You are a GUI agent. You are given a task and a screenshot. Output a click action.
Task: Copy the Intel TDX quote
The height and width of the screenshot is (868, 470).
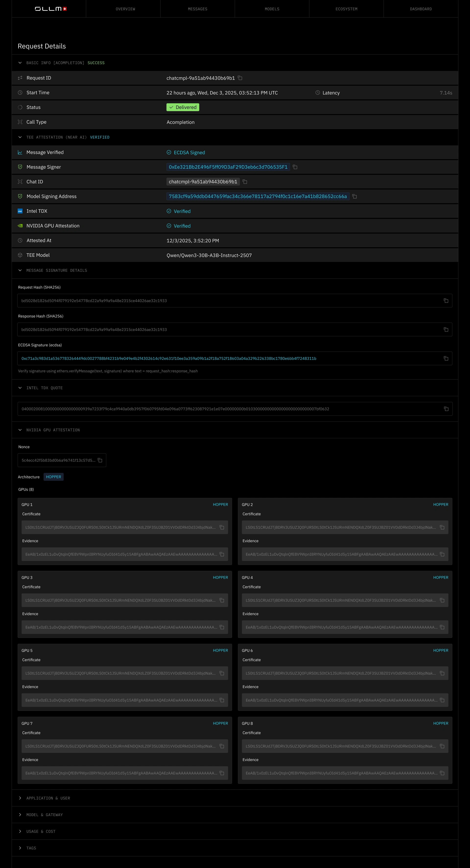click(446, 409)
